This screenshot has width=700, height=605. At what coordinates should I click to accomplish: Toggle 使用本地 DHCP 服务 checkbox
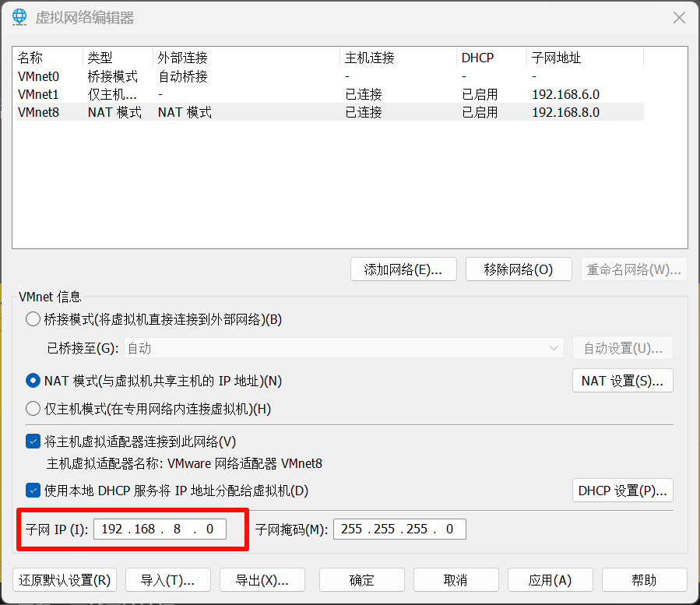(33, 491)
